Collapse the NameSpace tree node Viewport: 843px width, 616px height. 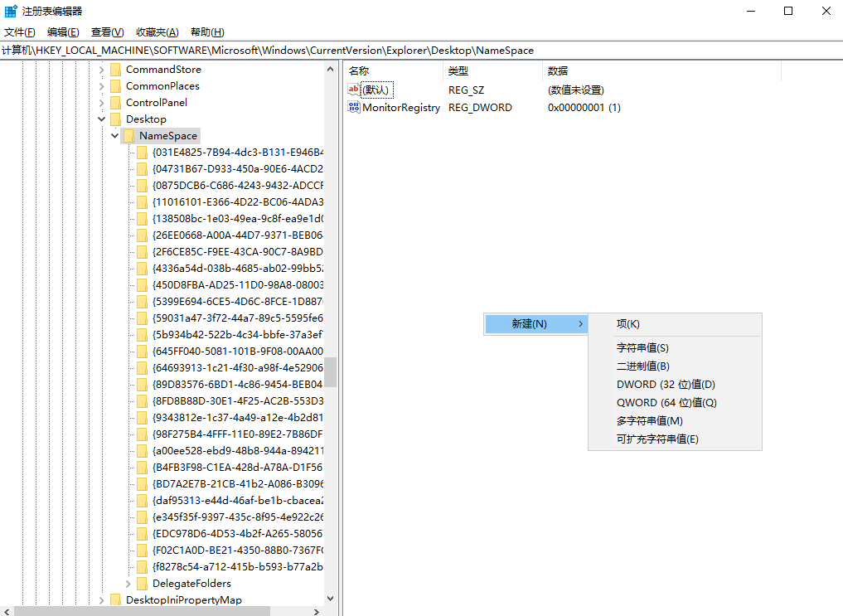tap(115, 136)
